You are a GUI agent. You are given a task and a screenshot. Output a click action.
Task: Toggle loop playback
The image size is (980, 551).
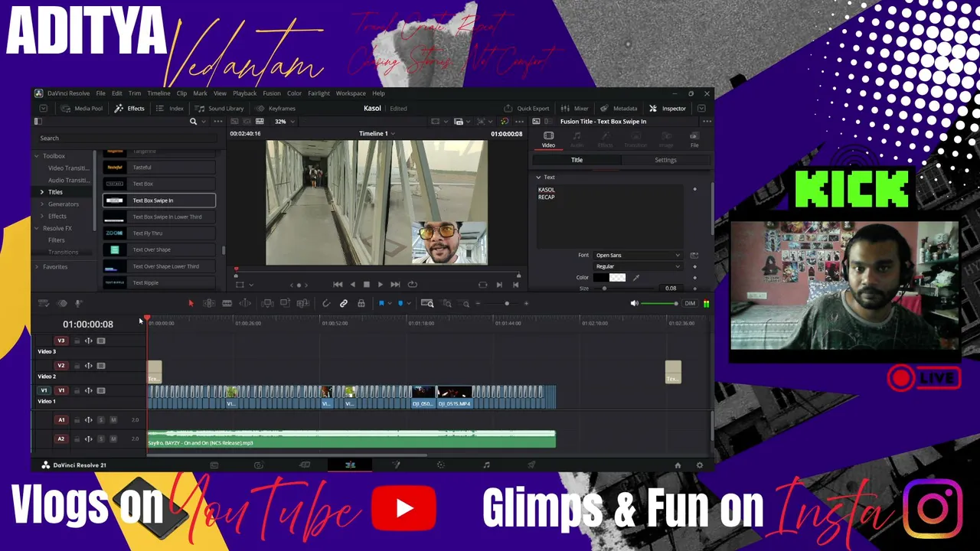point(413,285)
